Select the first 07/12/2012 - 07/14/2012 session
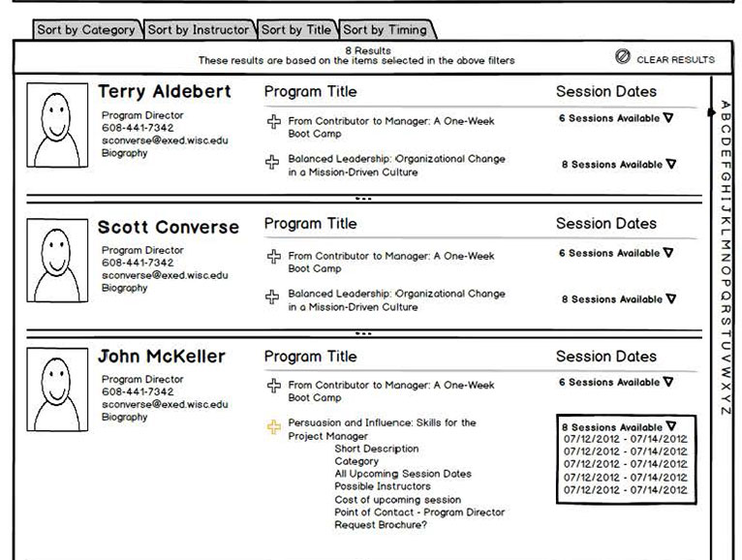 [625, 439]
